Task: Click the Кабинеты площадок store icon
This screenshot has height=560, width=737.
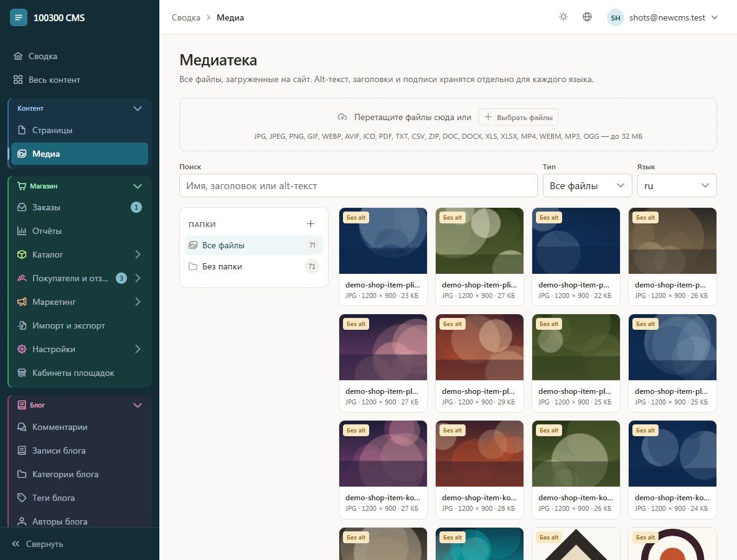Action: point(22,373)
